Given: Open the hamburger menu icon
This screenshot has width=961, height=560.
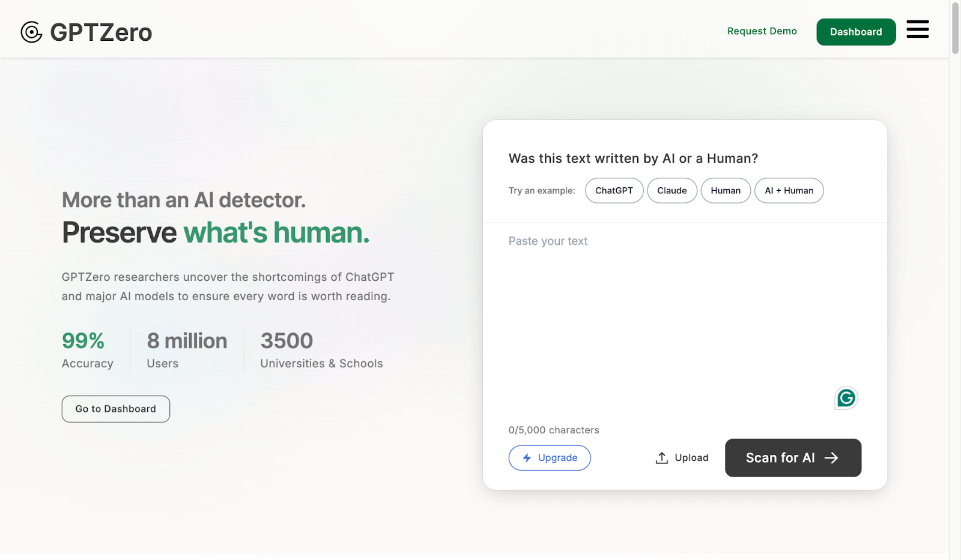Looking at the screenshot, I should pyautogui.click(x=917, y=29).
